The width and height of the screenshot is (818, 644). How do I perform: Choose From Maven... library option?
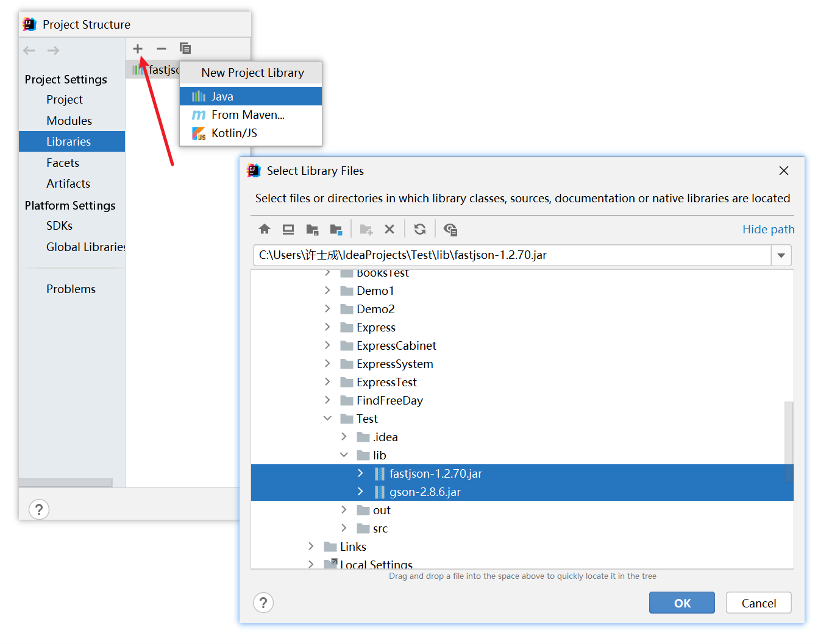(x=251, y=115)
